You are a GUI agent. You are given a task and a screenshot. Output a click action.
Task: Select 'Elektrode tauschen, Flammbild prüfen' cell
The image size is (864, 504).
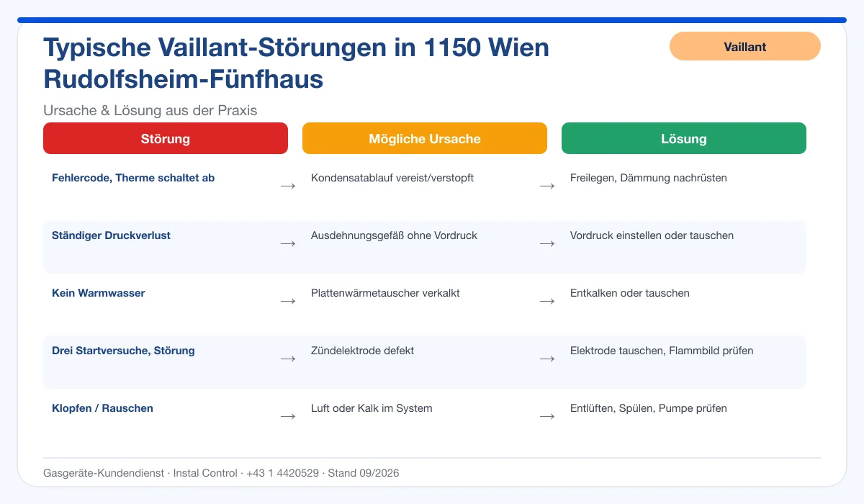click(662, 351)
